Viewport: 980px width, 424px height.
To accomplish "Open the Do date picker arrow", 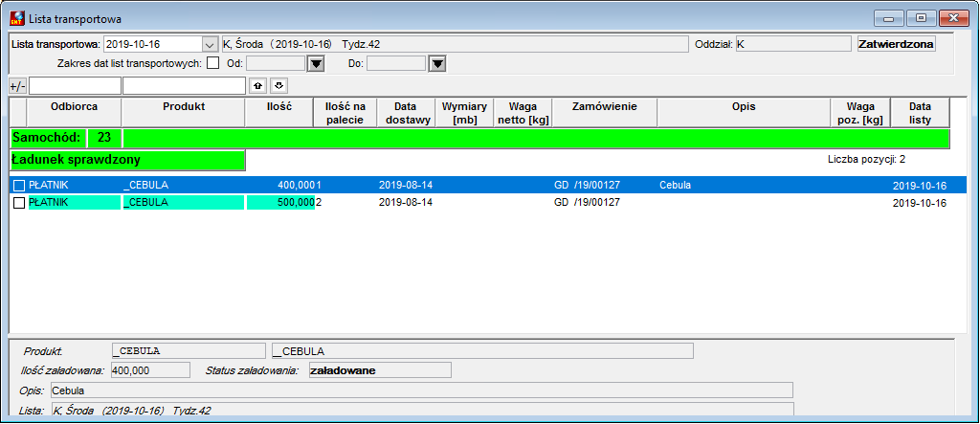I will (436, 63).
